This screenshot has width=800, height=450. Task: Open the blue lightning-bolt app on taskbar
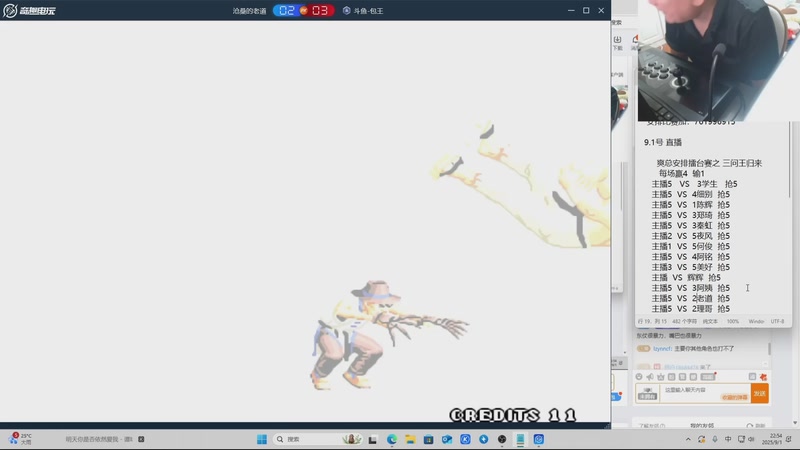[x=484, y=439]
